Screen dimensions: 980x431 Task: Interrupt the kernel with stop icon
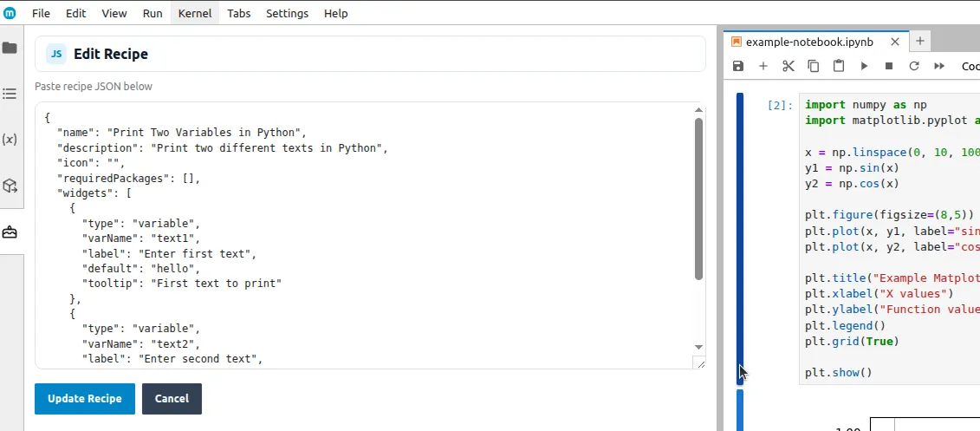[889, 66]
